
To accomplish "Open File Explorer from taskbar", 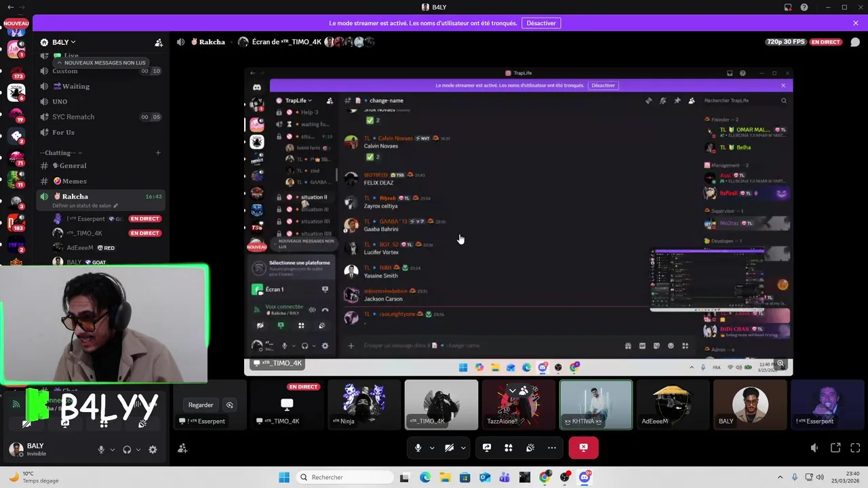I will (x=445, y=477).
